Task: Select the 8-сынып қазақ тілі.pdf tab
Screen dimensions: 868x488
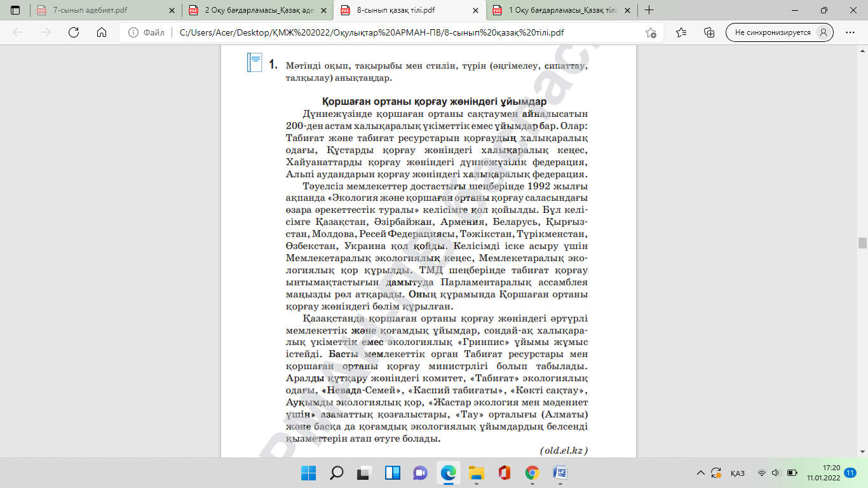Action: click(x=410, y=10)
